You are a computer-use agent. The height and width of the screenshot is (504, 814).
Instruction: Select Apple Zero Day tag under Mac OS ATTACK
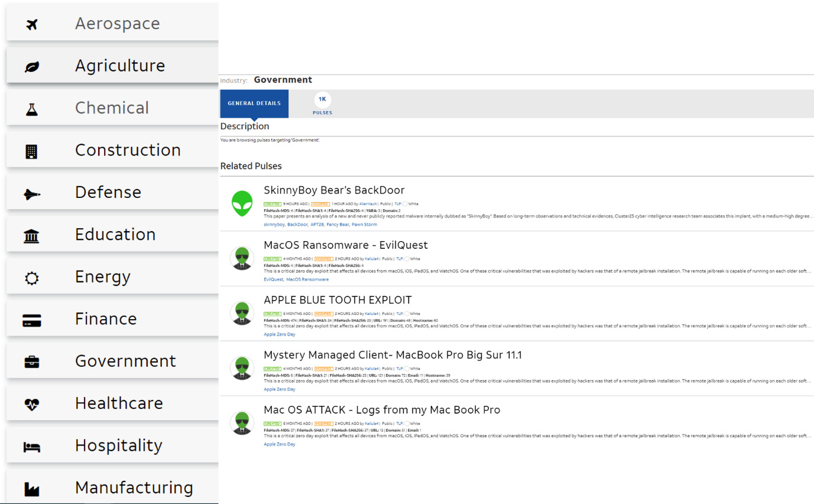coord(280,444)
